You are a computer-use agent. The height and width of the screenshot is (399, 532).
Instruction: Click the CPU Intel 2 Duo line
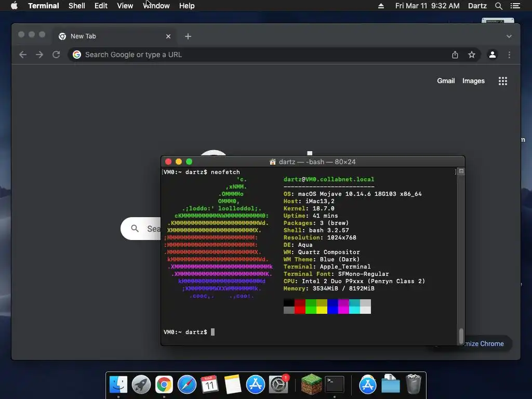(x=354, y=281)
